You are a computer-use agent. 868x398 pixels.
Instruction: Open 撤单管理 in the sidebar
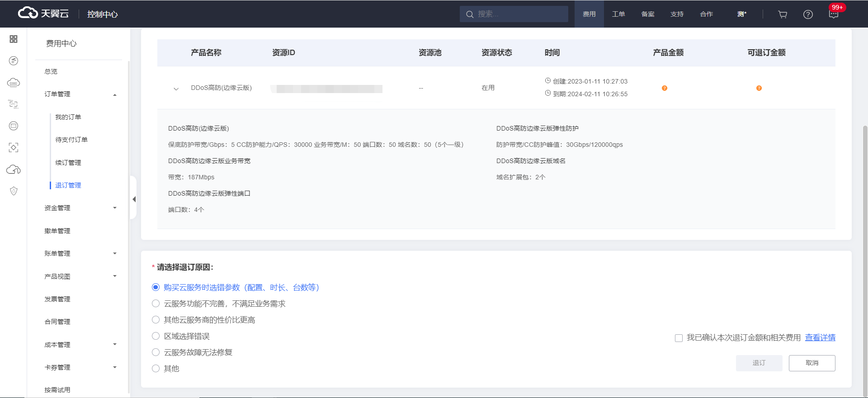point(57,231)
